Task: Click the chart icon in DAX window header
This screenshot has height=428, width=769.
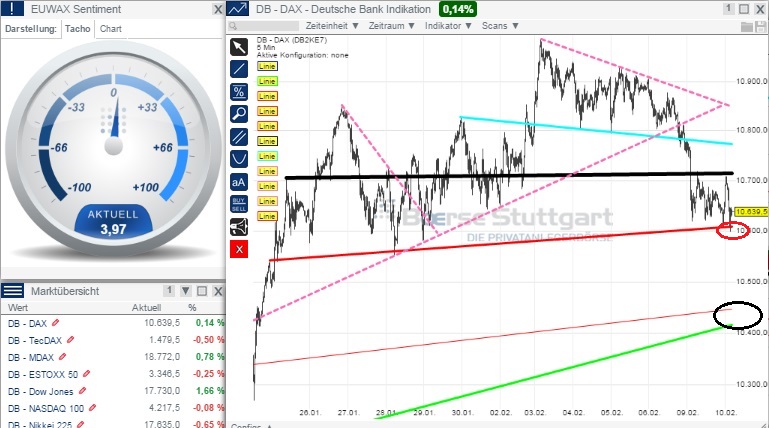Action: point(238,9)
